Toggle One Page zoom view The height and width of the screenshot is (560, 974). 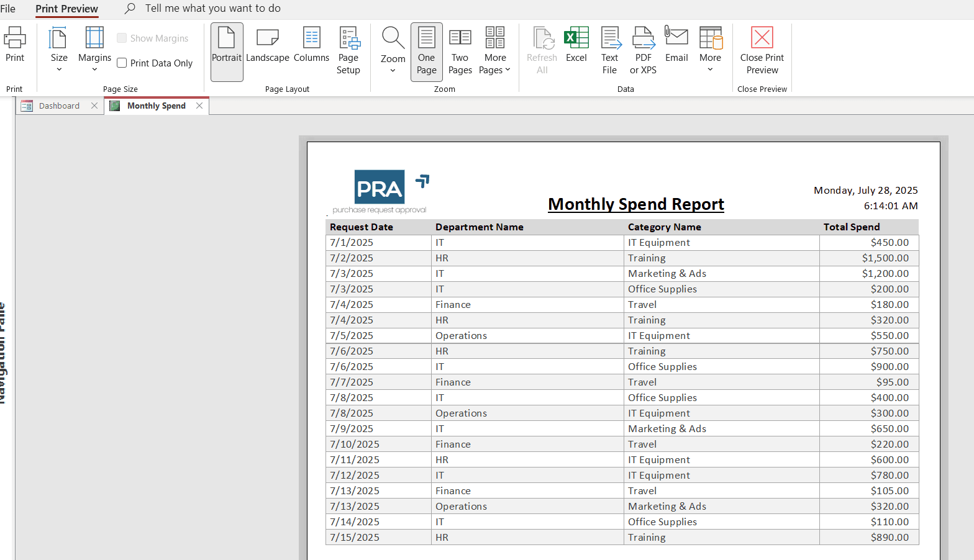click(x=426, y=51)
